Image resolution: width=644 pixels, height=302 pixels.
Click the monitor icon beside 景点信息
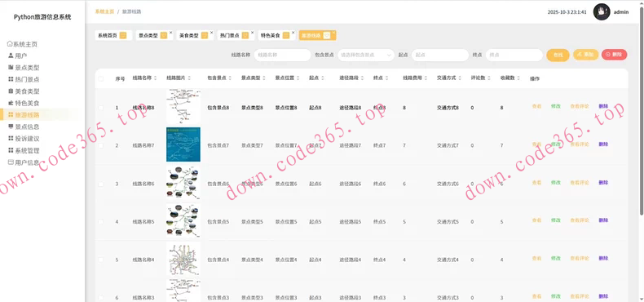tap(11, 127)
